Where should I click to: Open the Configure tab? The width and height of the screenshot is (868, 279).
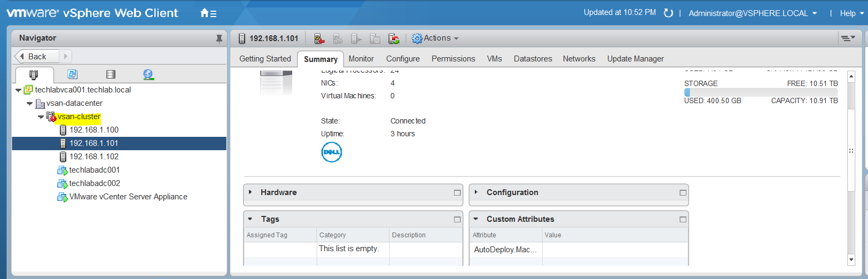(403, 59)
